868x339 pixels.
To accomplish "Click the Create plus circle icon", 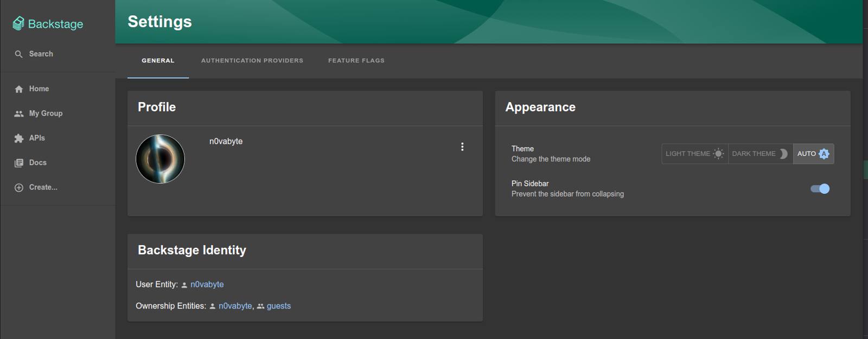I will point(19,187).
